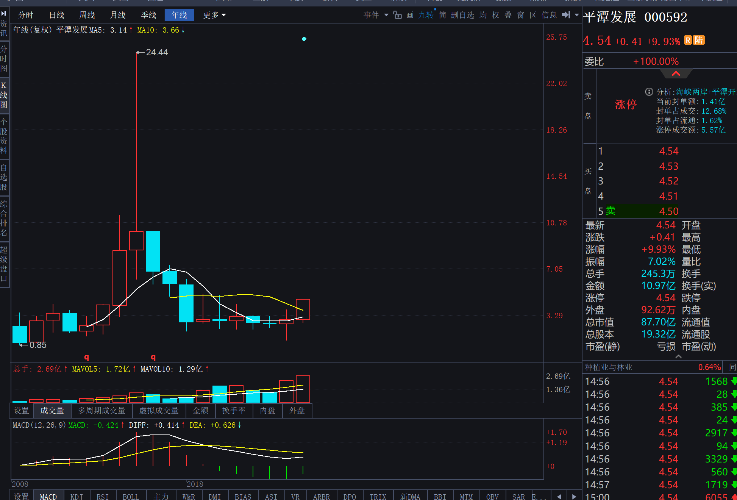
Task: Open indicator 设置 at bottom left
Action: tap(21, 495)
